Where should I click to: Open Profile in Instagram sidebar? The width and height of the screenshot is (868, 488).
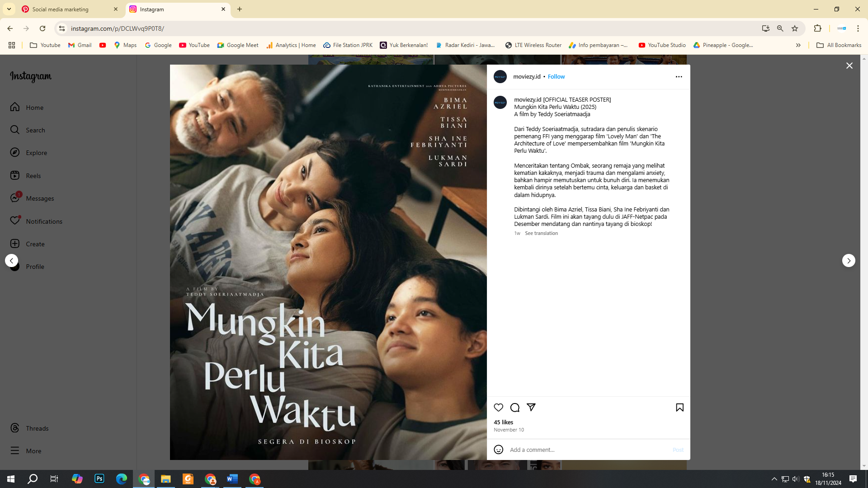pyautogui.click(x=27, y=267)
